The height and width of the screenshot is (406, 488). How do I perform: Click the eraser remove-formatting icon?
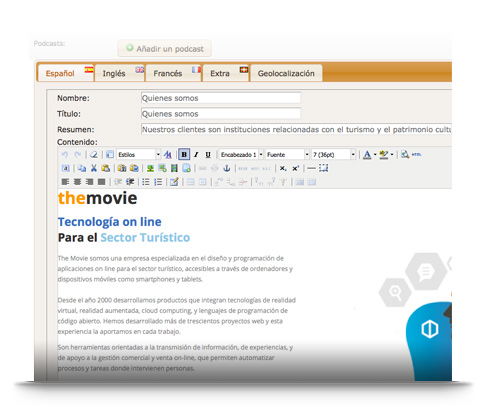(94, 155)
